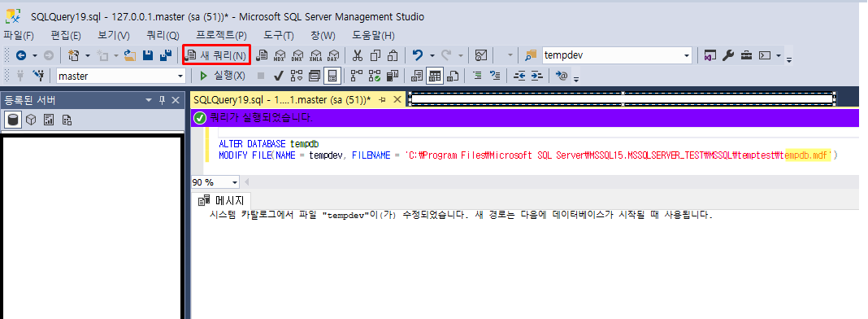
Task: Open the 파일(F) menu
Action: (x=19, y=36)
